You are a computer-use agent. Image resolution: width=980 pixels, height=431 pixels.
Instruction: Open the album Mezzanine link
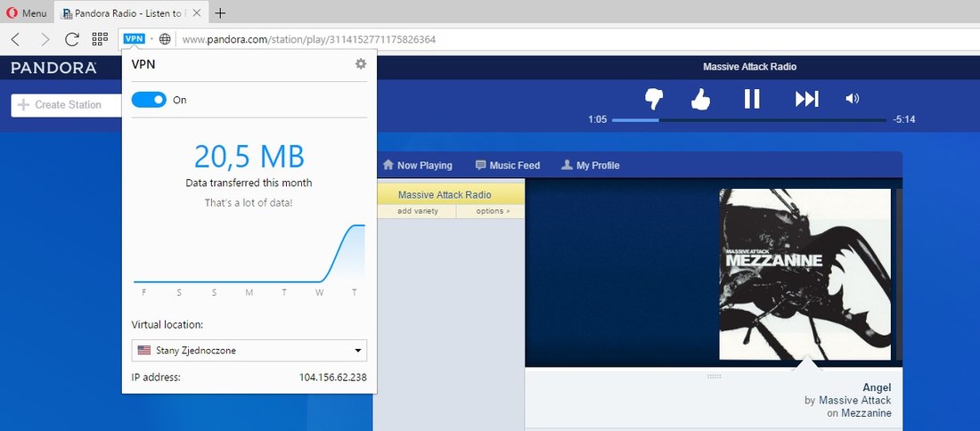point(866,413)
